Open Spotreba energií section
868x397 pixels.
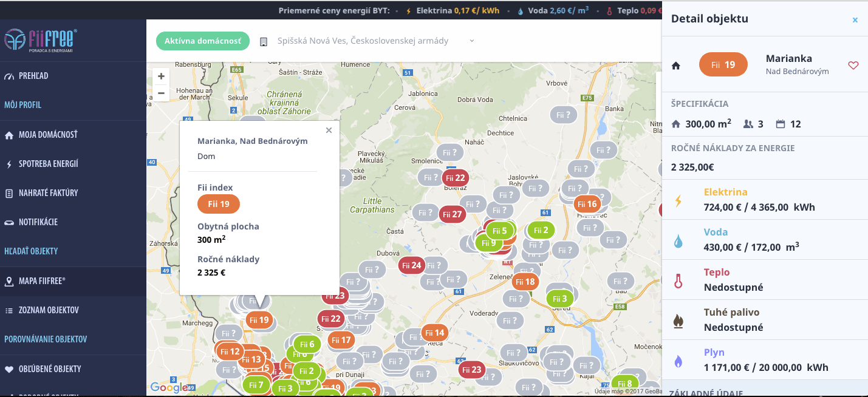[48, 164]
